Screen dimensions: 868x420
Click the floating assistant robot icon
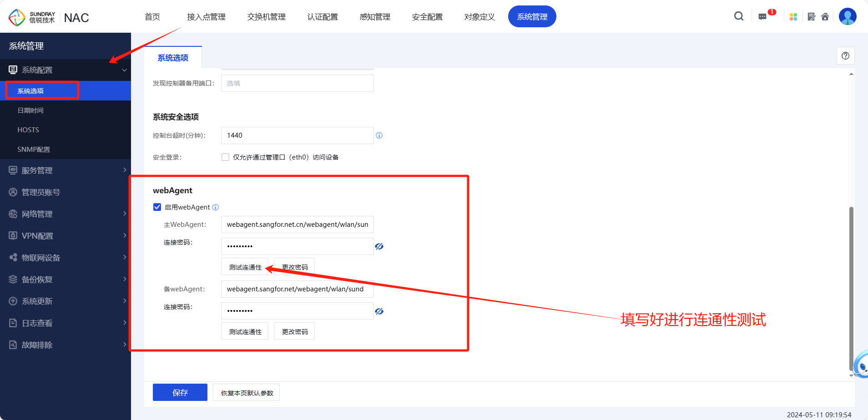pyautogui.click(x=861, y=364)
